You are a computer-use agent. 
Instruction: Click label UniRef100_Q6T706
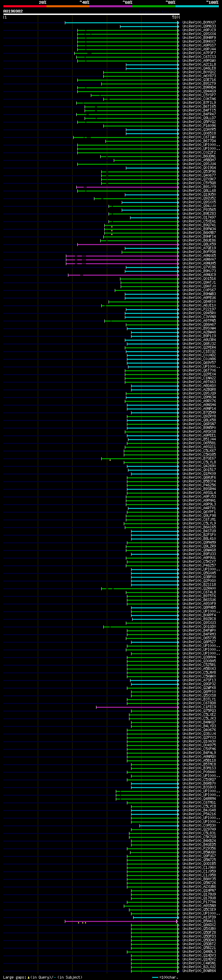(x=199, y=370)
